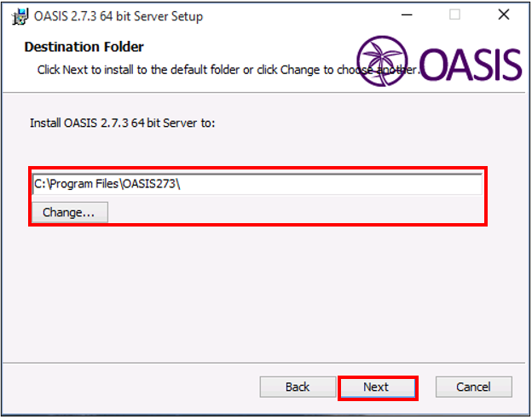Close the setup wizard with the X
Viewport: 532px width, 419px height.
tap(504, 15)
